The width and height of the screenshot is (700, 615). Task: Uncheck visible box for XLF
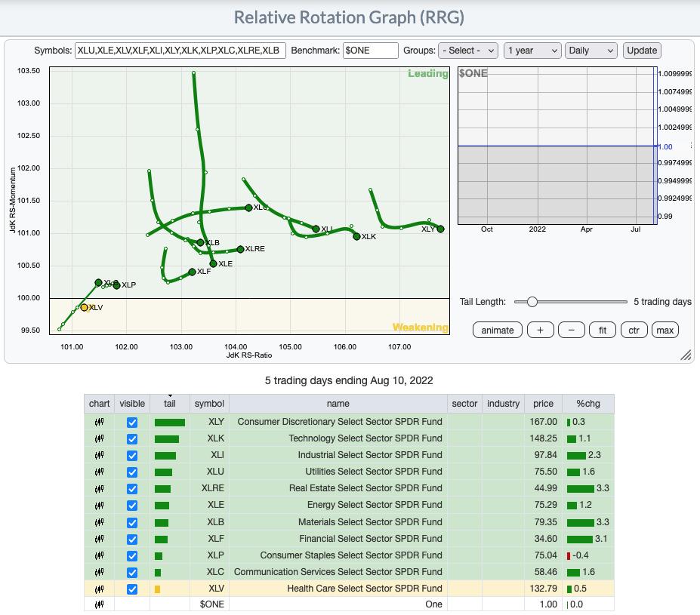pos(132,540)
